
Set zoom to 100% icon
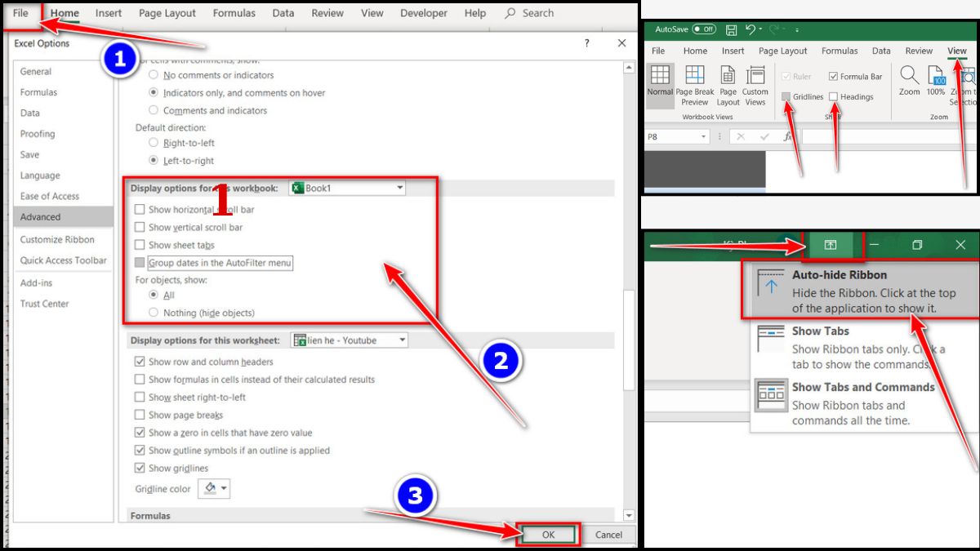point(936,77)
